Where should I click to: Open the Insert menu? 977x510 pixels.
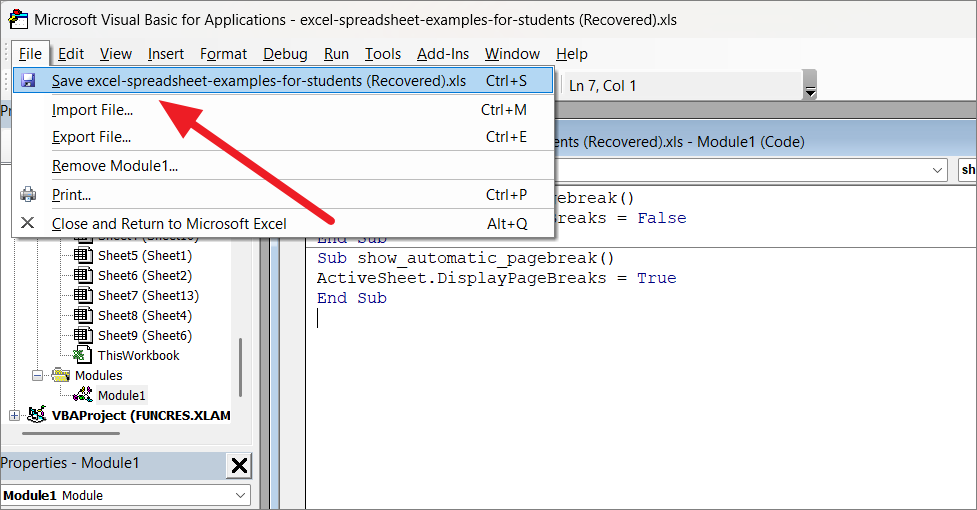[x=166, y=54]
